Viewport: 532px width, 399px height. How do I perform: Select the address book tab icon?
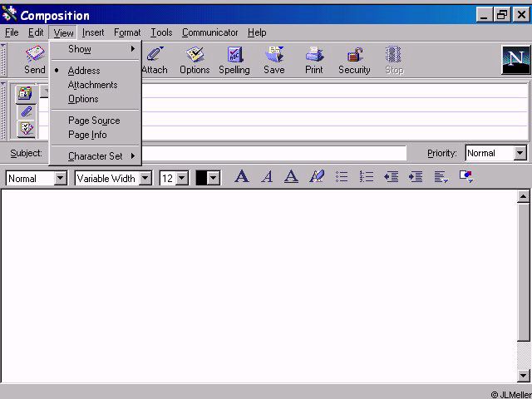click(x=26, y=94)
